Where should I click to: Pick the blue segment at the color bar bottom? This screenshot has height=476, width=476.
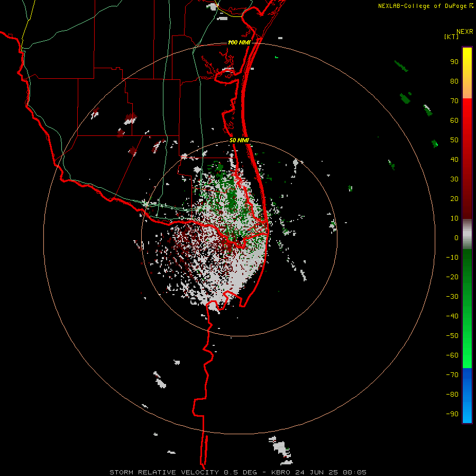click(467, 396)
